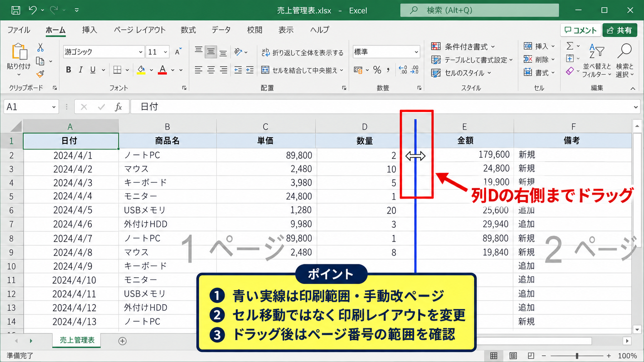Click the insert function fx button
The height and width of the screenshot is (362, 644).
tap(119, 107)
